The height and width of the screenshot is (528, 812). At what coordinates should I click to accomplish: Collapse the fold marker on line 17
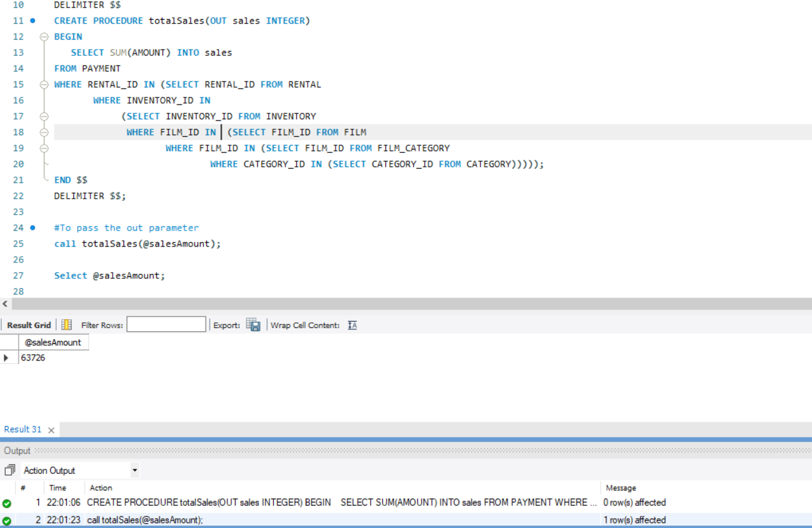click(44, 117)
